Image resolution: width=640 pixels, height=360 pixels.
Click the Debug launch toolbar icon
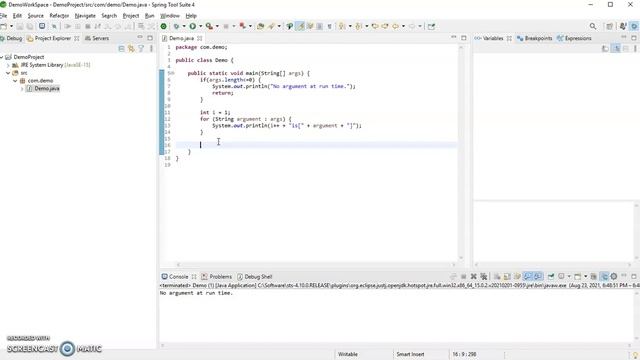tap(176, 27)
